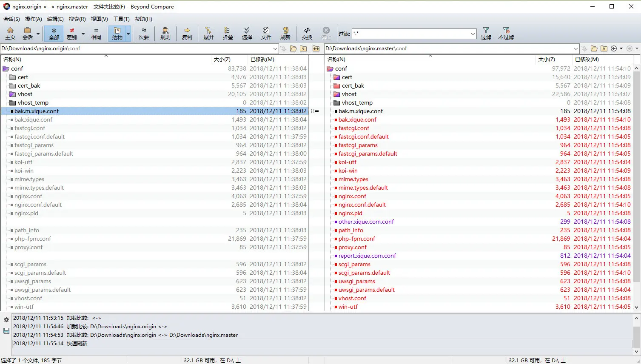The width and height of the screenshot is (641, 364).
Task: Select the 快速刷新 log entry
Action: pos(322,344)
